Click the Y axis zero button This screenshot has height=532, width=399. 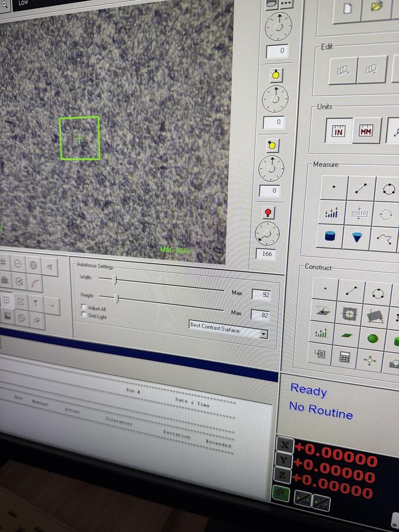point(283,460)
